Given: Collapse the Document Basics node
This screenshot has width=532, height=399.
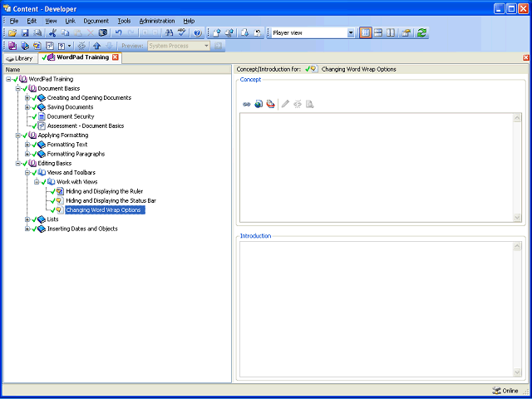Looking at the screenshot, I should click(x=18, y=89).
